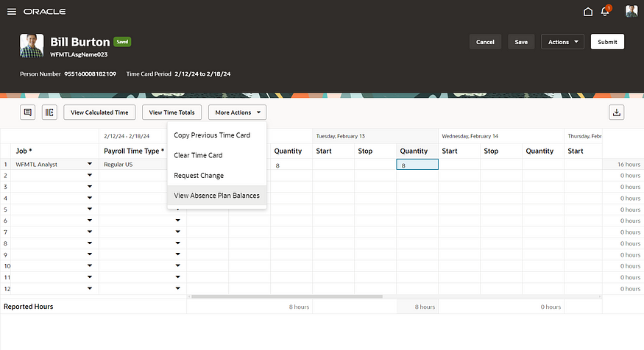Click the column layout icon button
This screenshot has width=644, height=350.
tap(49, 113)
